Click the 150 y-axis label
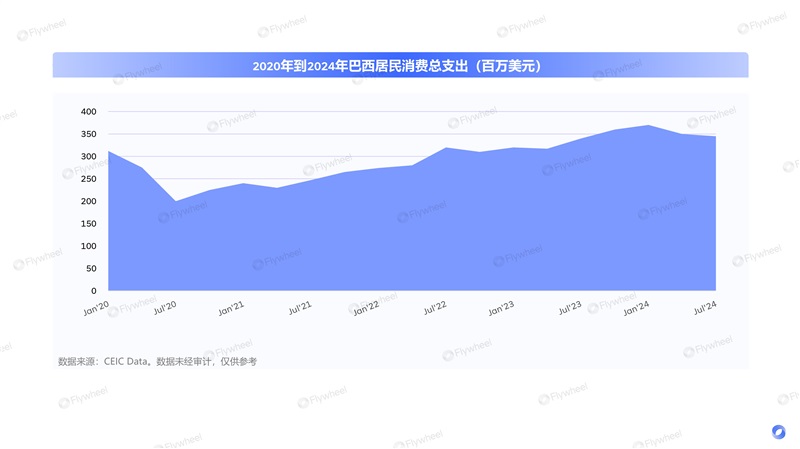The width and height of the screenshot is (800, 449). pyautogui.click(x=88, y=224)
